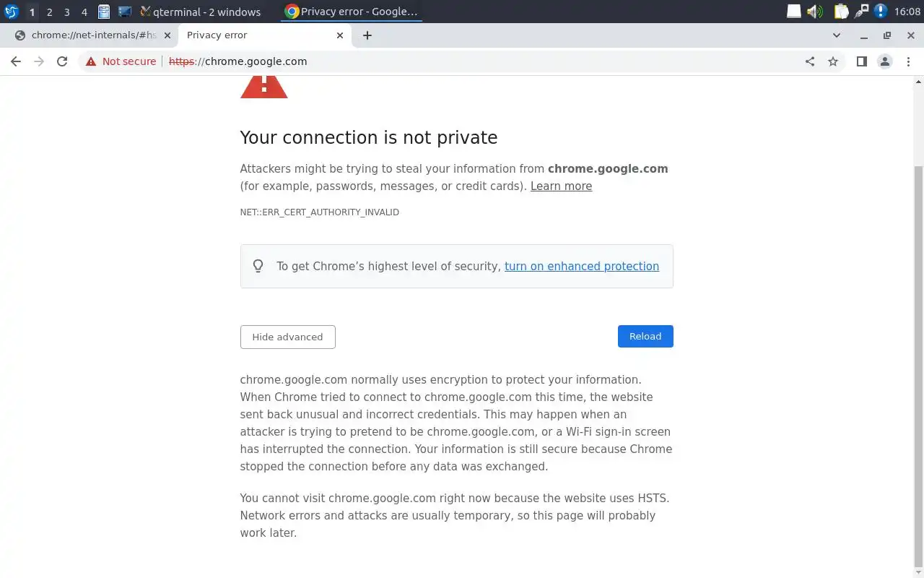Image resolution: width=924 pixels, height=578 pixels.
Task: Open the clipboard manager tray icon
Action: 841,12
